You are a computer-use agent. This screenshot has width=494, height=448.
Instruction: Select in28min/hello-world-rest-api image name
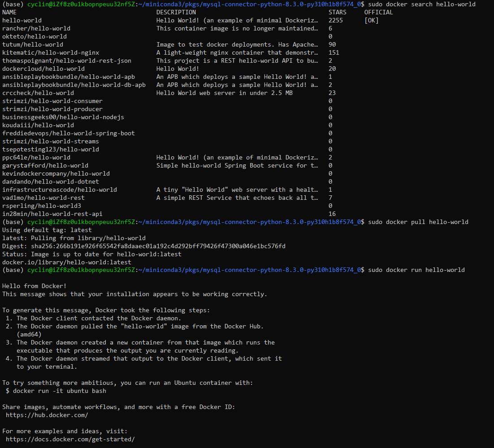coord(52,214)
